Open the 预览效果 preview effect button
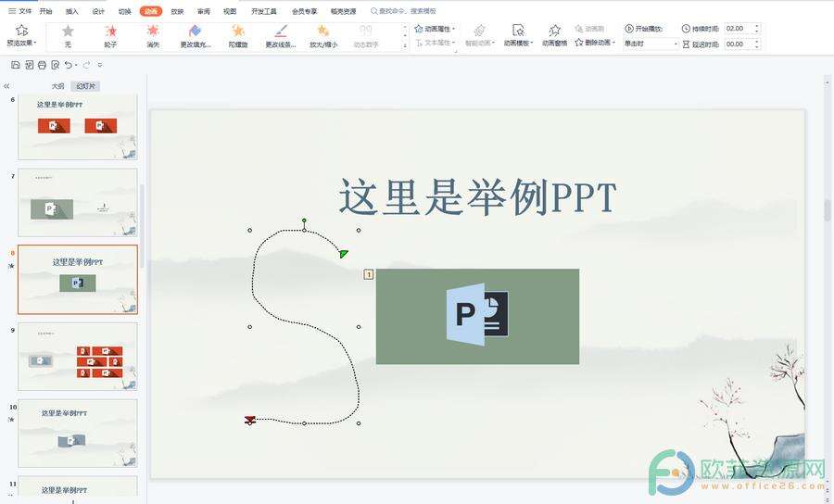The width and height of the screenshot is (834, 504). (21, 35)
